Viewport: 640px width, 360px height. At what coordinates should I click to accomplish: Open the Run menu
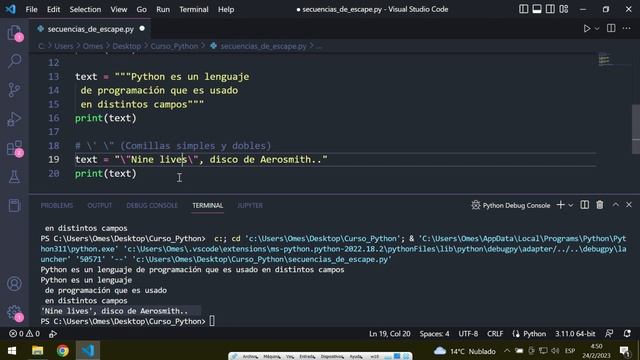pos(163,9)
